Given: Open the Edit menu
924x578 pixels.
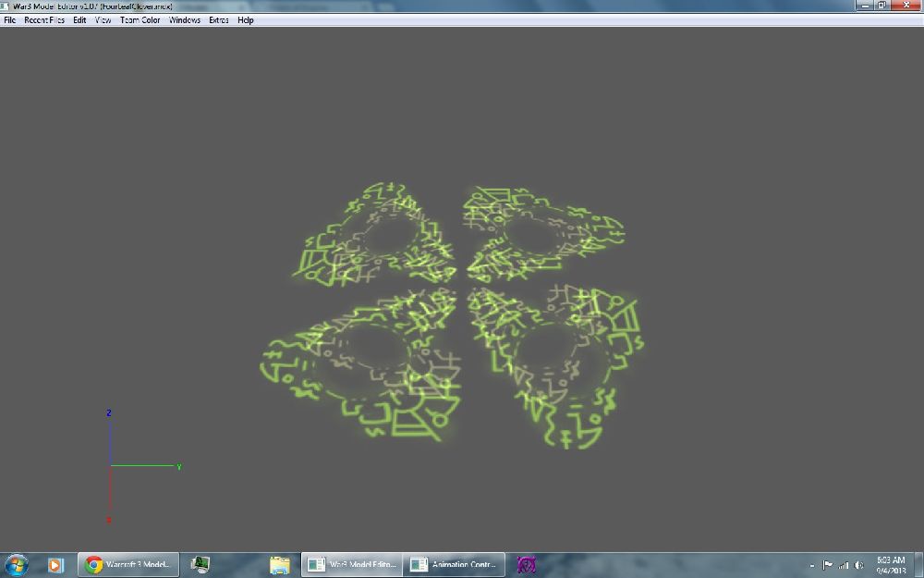Looking at the screenshot, I should point(79,20).
